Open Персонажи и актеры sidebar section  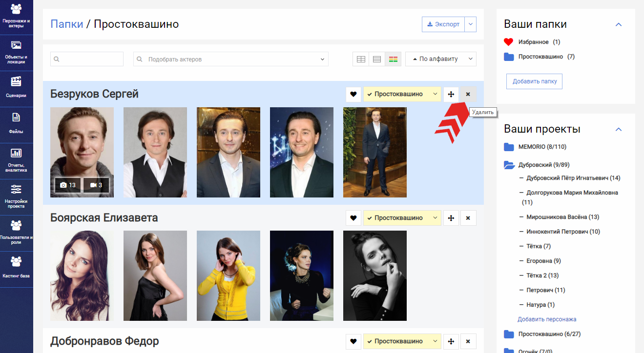point(16,17)
